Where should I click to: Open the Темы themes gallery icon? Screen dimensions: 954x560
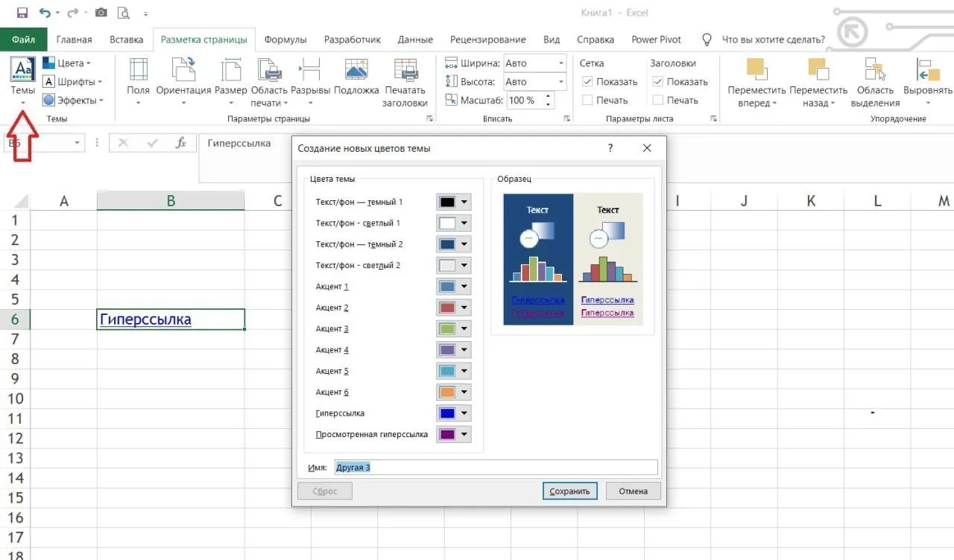click(22, 70)
